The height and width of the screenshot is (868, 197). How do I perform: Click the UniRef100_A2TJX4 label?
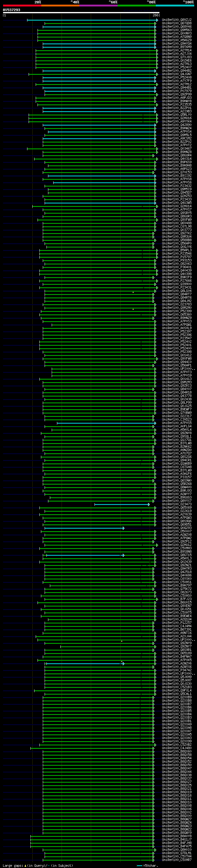176,54
